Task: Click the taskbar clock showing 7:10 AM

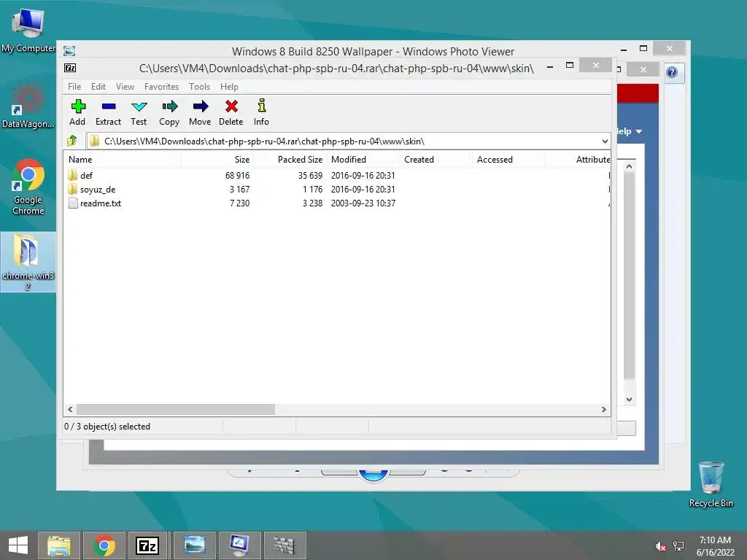Action: pyautogui.click(x=715, y=546)
